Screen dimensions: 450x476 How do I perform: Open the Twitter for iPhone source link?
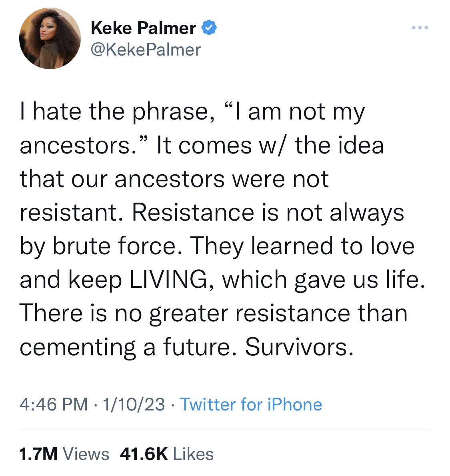(251, 404)
